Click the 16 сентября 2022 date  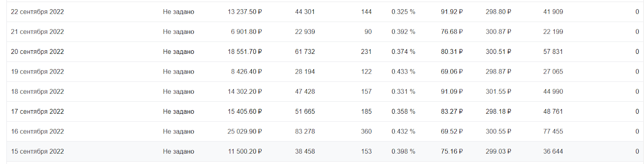click(37, 131)
